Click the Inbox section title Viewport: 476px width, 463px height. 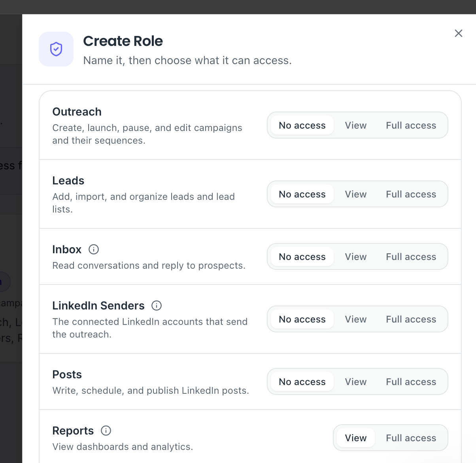(67, 250)
